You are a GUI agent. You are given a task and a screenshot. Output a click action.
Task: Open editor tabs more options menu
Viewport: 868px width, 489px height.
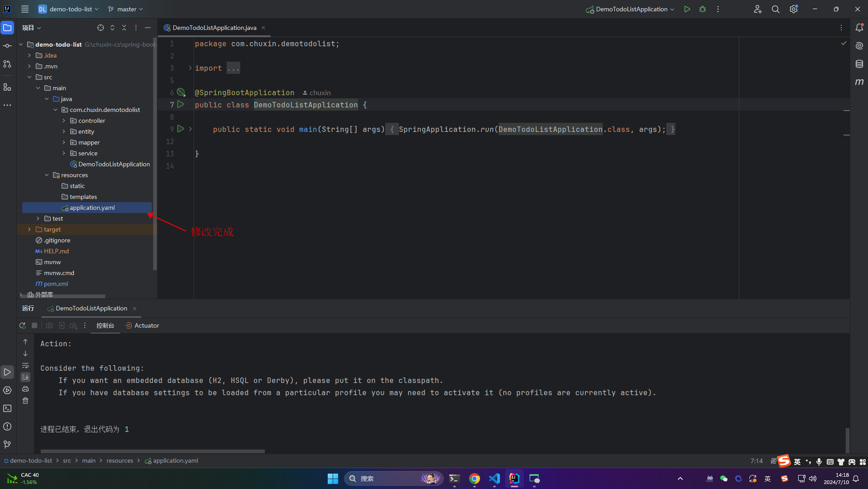tap(841, 28)
